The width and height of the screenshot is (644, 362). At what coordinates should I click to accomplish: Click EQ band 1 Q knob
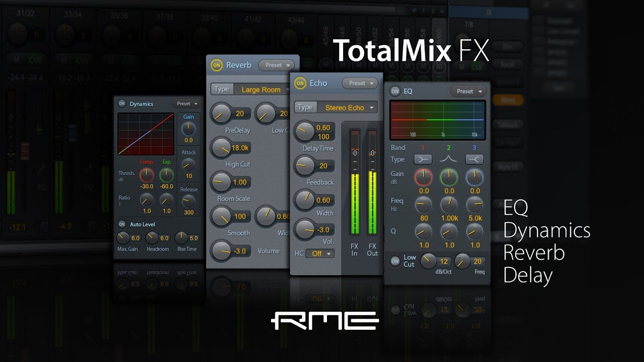424,231
